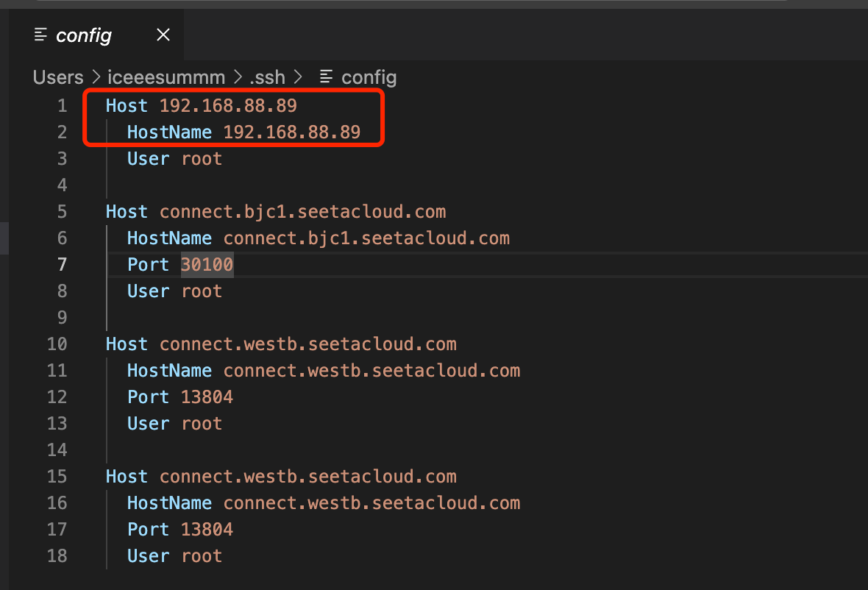Click line number 7 in the gutter
Viewport: 868px width, 590px height.
pos(62,264)
